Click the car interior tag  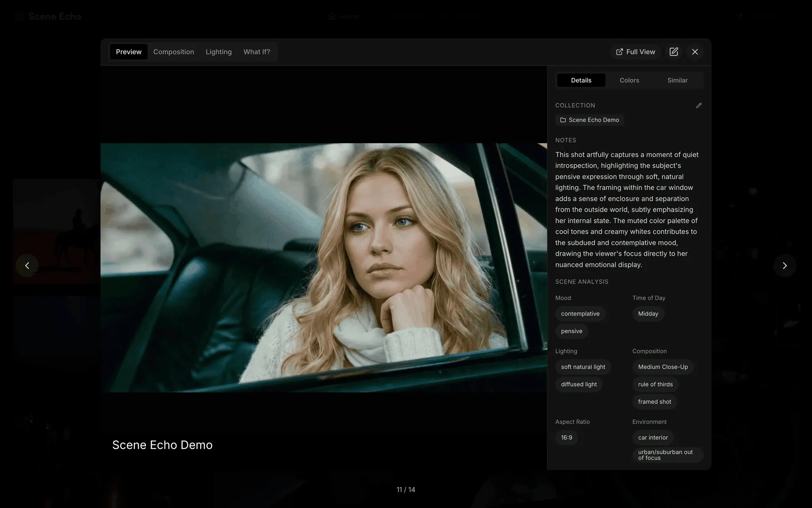(653, 437)
